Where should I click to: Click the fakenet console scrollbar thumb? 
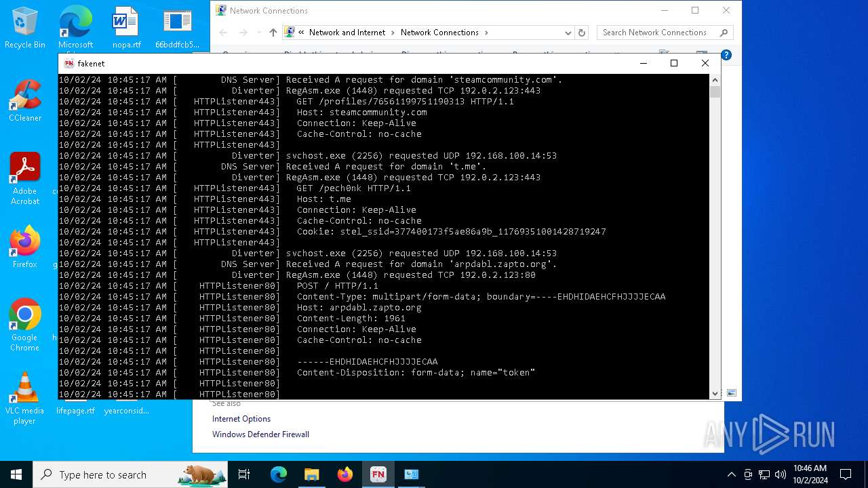pyautogui.click(x=715, y=91)
